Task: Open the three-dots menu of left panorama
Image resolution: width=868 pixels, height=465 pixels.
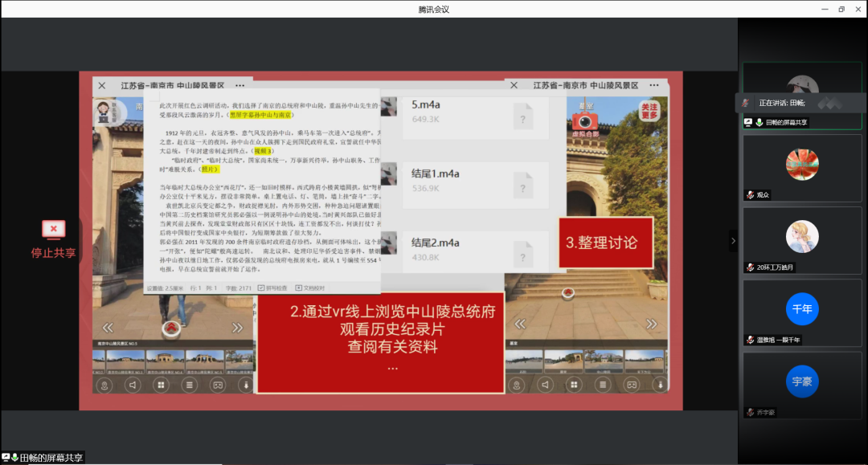Action: (240, 85)
